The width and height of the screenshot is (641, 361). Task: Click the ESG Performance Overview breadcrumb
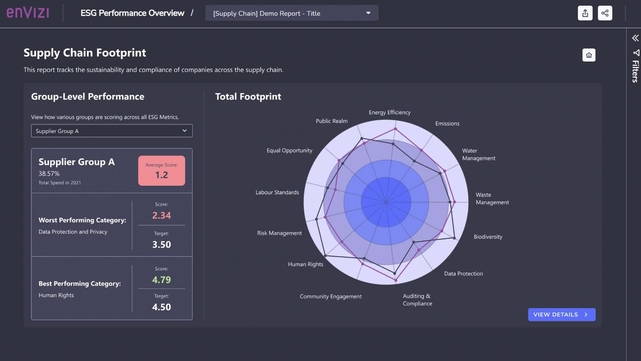[132, 13]
